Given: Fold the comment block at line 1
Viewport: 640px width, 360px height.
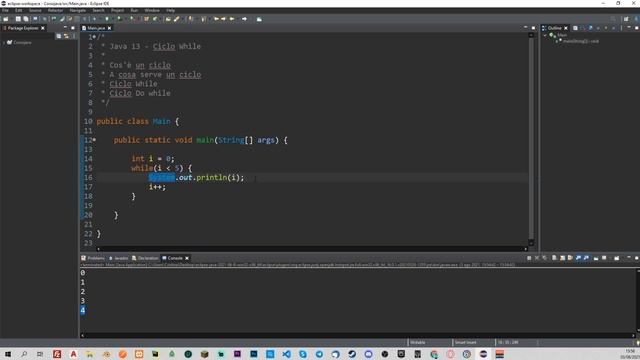Looking at the screenshot, I should tap(94, 37).
